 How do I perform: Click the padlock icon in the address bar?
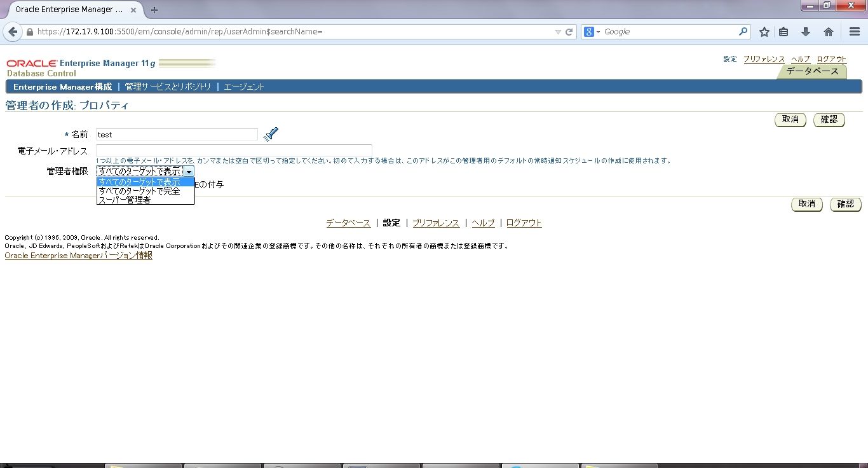tap(29, 31)
